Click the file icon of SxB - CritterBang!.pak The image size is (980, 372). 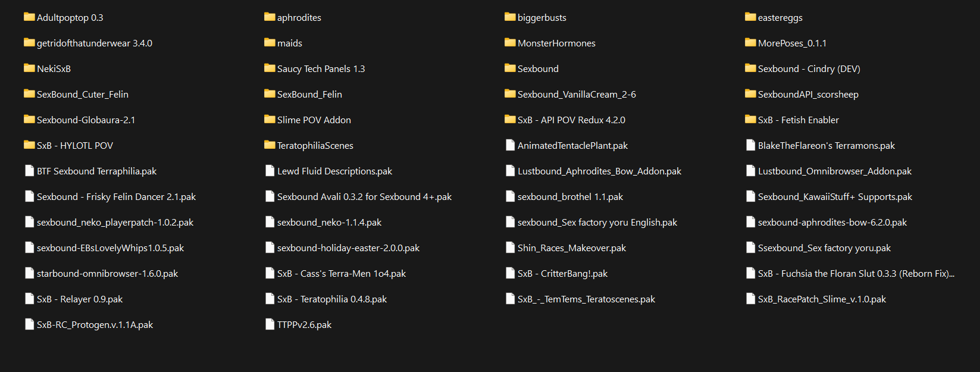tap(510, 273)
